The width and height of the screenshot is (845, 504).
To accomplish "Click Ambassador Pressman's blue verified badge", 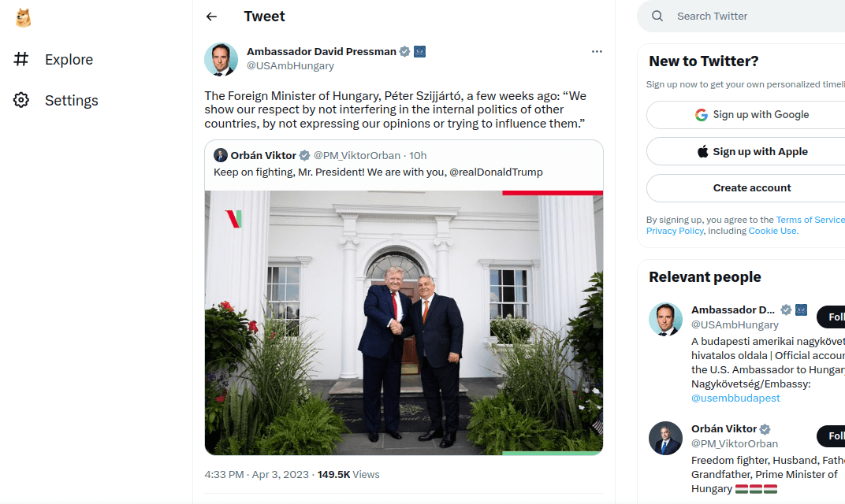I will [x=404, y=51].
